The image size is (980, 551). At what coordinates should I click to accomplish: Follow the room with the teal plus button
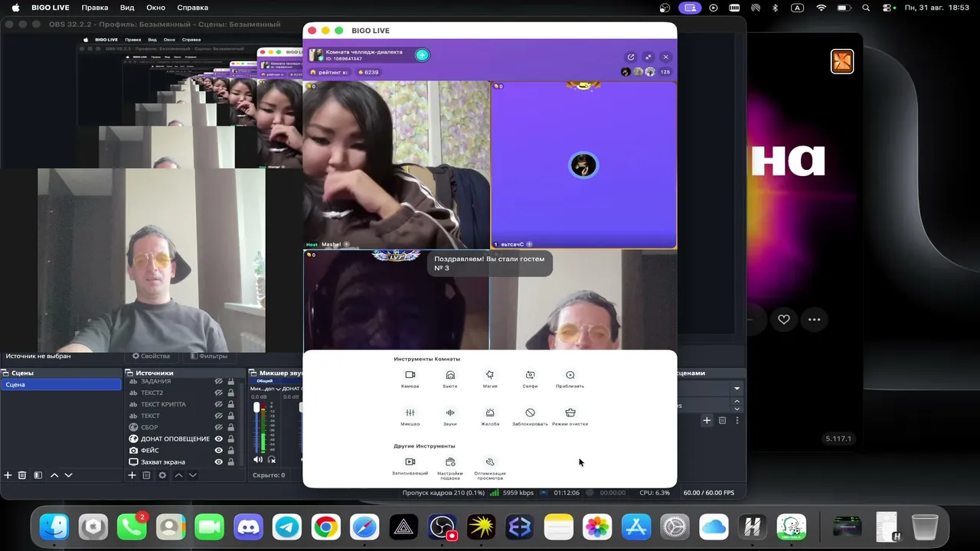click(x=422, y=55)
